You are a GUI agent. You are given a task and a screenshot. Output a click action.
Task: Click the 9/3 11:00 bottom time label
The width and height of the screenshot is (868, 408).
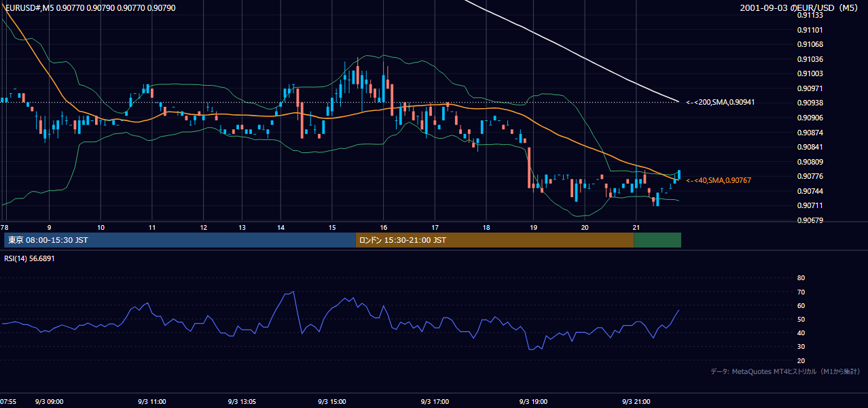pos(151,402)
